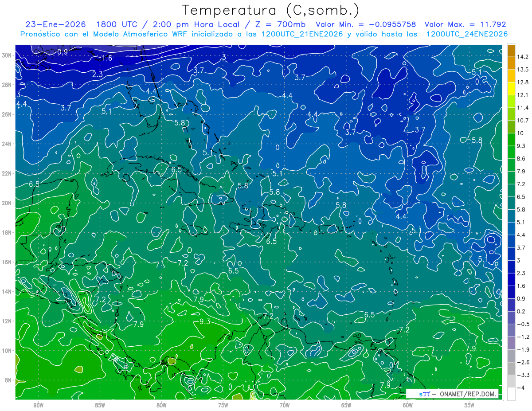Image resolution: width=532 pixels, height=411 pixels.
Task: Click the "60W" longitude axis label
Action: point(408,405)
